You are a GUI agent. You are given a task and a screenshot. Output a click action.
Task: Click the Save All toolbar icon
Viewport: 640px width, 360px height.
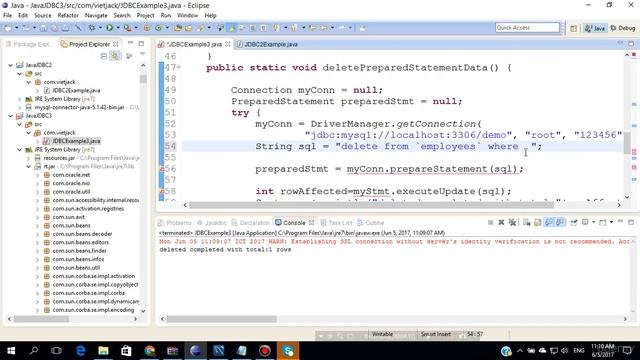click(54, 28)
